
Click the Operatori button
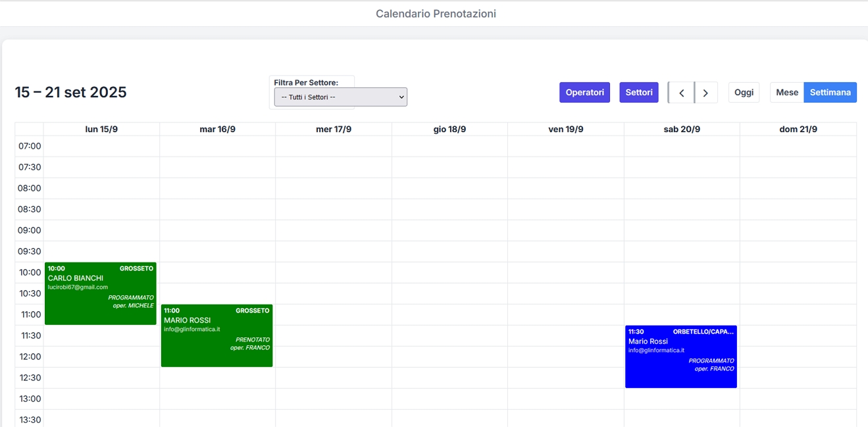click(x=584, y=92)
